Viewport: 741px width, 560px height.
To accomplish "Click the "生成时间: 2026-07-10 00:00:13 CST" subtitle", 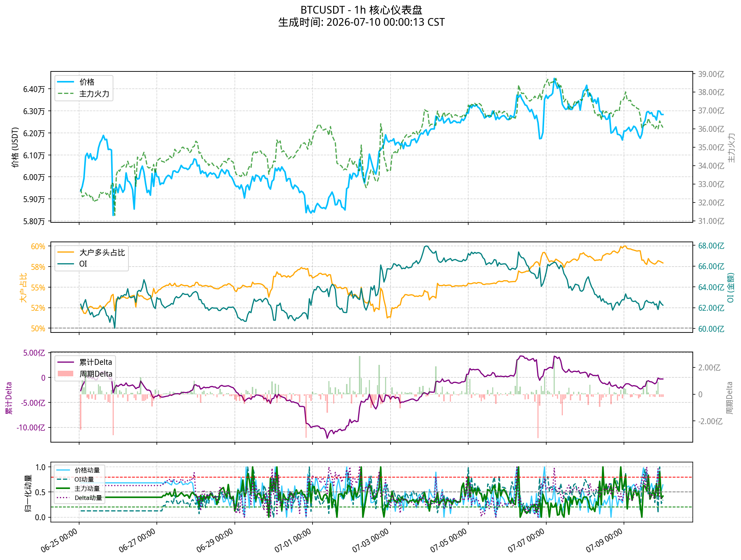I will (x=361, y=22).
